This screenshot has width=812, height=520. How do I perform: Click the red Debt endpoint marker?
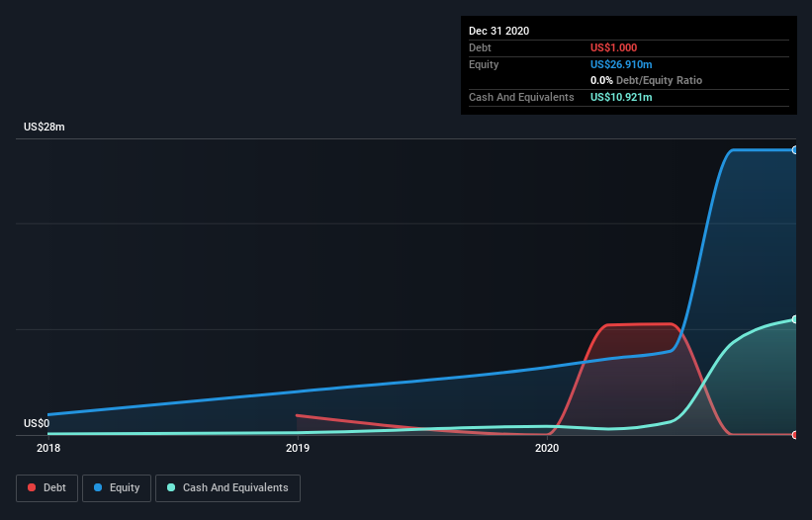coord(795,435)
